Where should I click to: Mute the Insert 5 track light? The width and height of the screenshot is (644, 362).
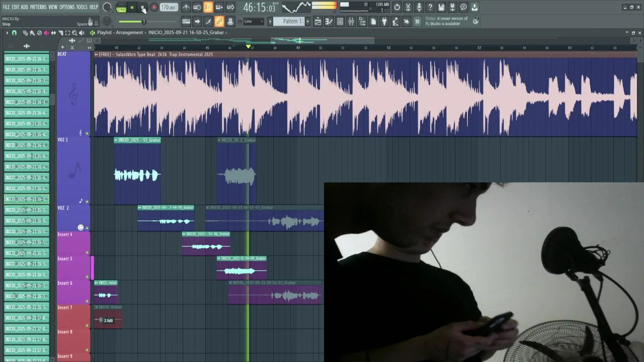(87, 277)
